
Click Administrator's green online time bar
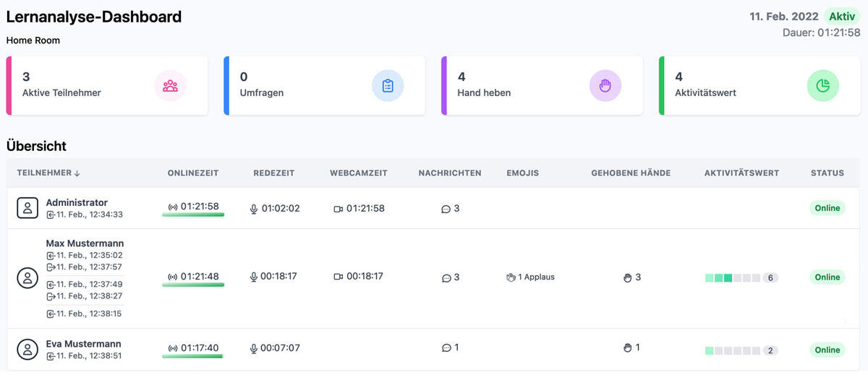pos(192,215)
